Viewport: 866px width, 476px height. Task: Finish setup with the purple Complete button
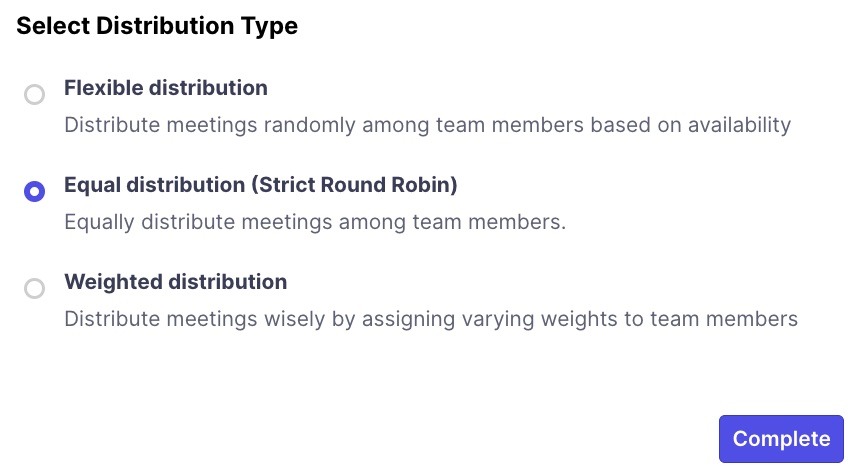click(781, 439)
